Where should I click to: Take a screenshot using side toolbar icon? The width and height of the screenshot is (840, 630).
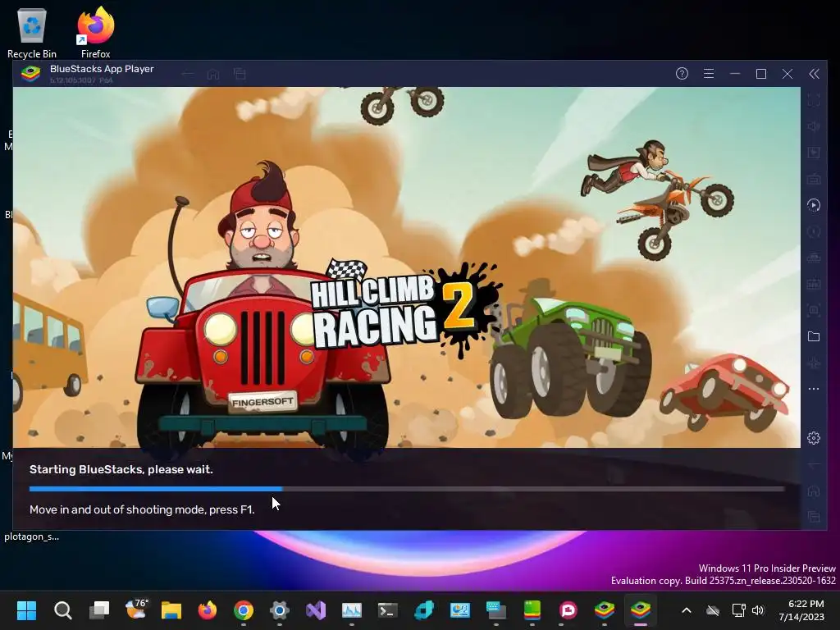pos(814,310)
